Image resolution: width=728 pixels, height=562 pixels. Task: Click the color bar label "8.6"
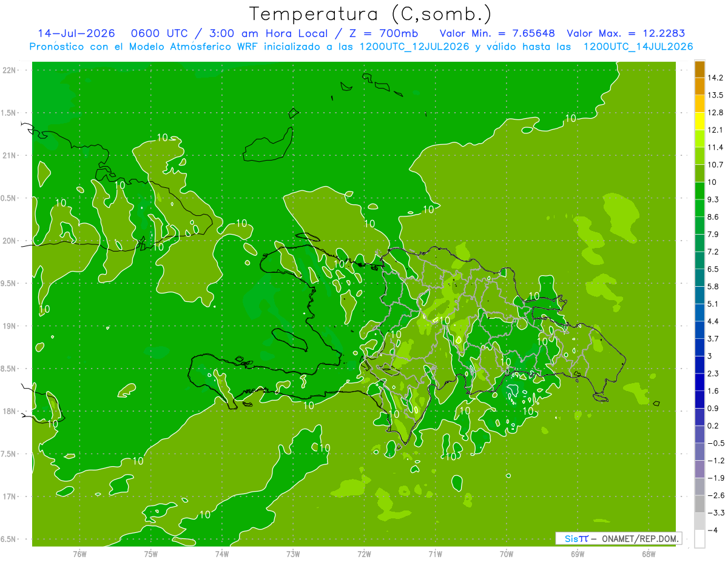click(713, 217)
